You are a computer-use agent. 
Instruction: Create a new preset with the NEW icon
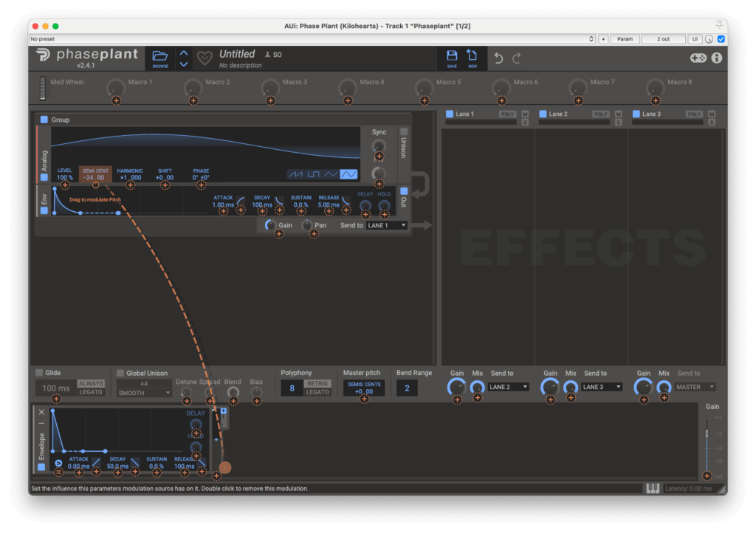point(472,55)
